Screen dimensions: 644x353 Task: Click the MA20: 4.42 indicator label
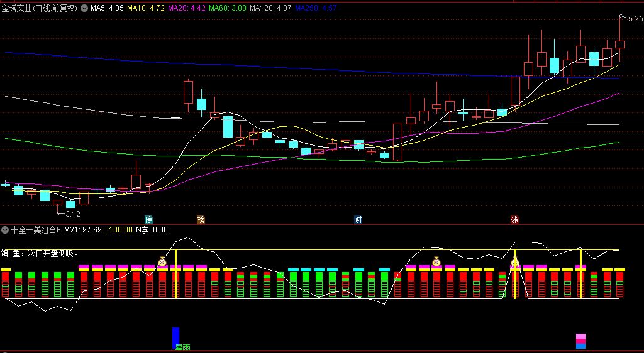187,8
